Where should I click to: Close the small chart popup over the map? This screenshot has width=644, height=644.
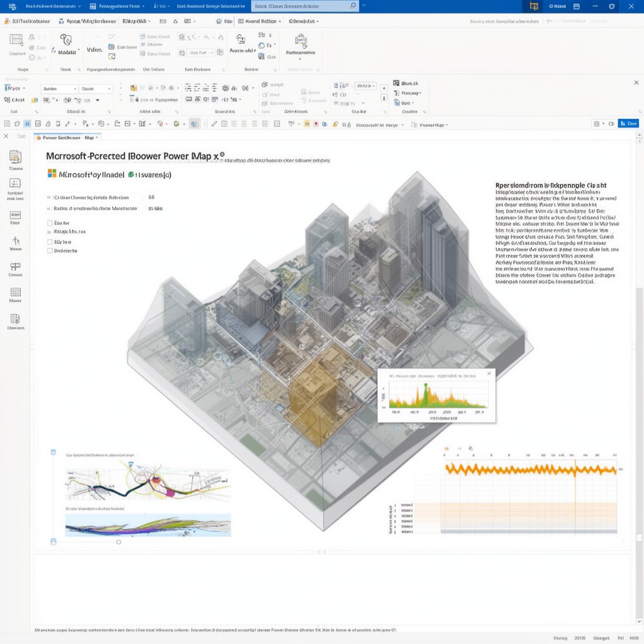489,374
